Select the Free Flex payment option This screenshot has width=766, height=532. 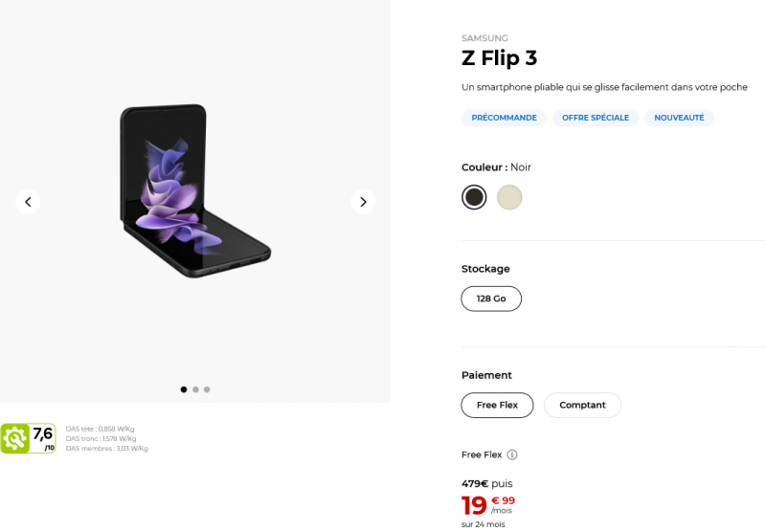point(497,405)
